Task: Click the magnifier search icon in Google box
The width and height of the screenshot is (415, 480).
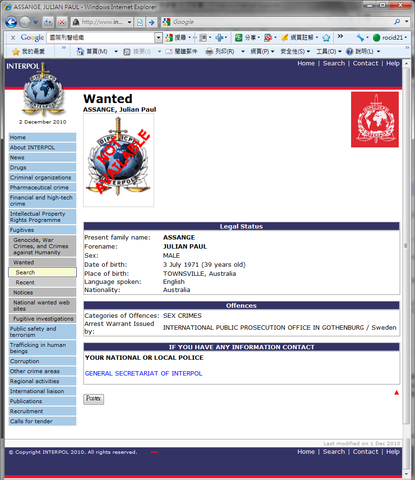Action: (397, 22)
